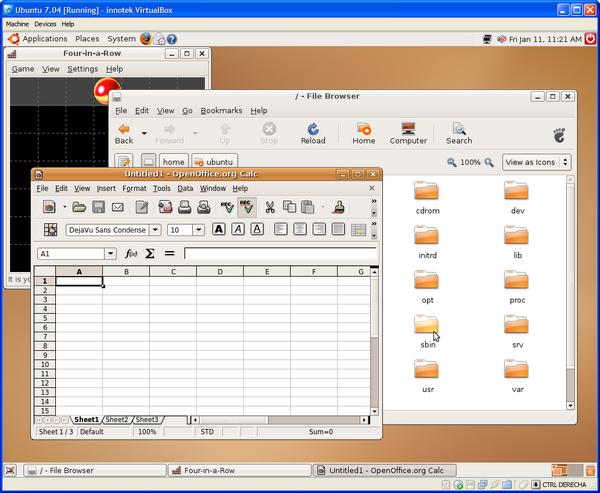
Task: Toggle Center Horizontally alignment in Calc
Action: click(x=300, y=229)
